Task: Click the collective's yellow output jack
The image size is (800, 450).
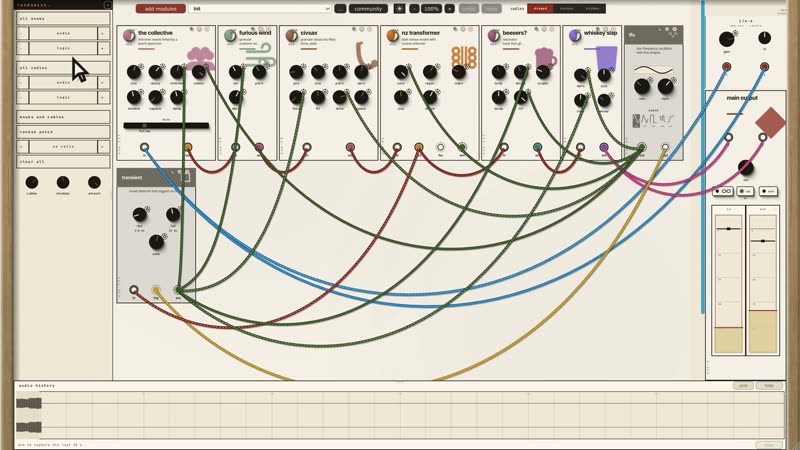Action: (x=188, y=147)
